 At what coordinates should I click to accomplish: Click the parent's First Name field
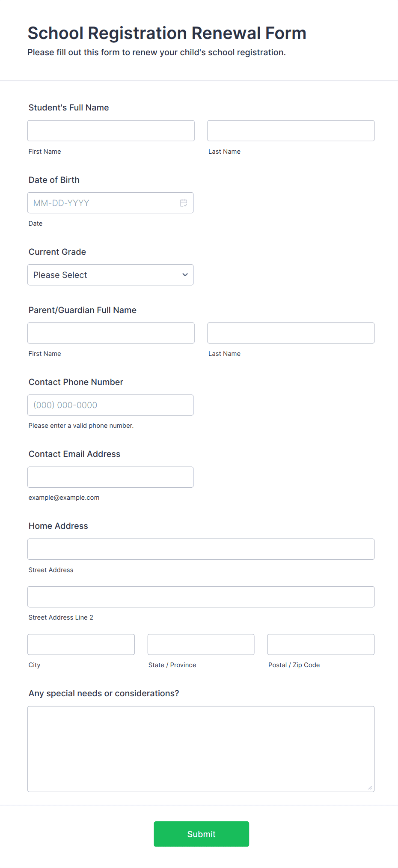(110, 333)
